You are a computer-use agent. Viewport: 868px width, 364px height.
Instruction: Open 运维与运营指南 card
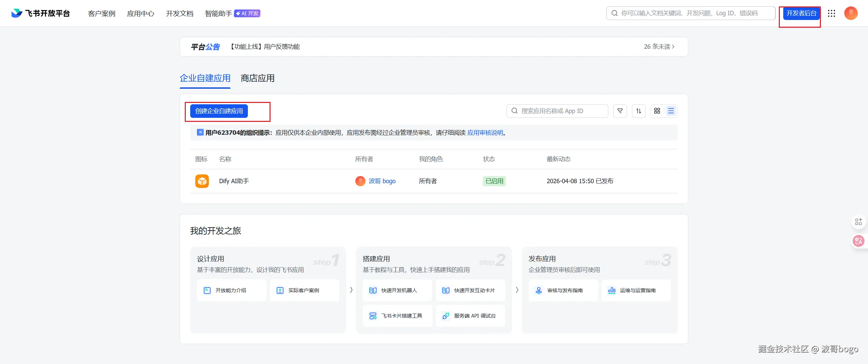tap(636, 291)
